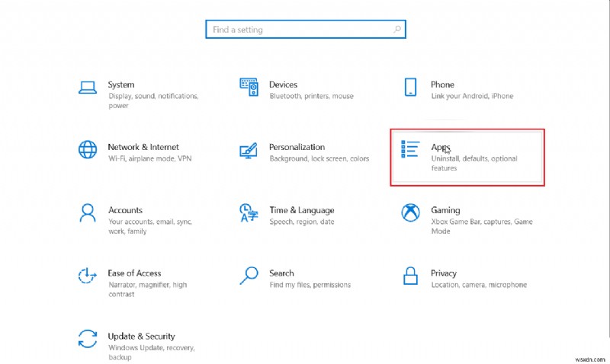This screenshot has width=610, height=364.
Task: Open the Update & Security arrows icon
Action: pyautogui.click(x=88, y=338)
